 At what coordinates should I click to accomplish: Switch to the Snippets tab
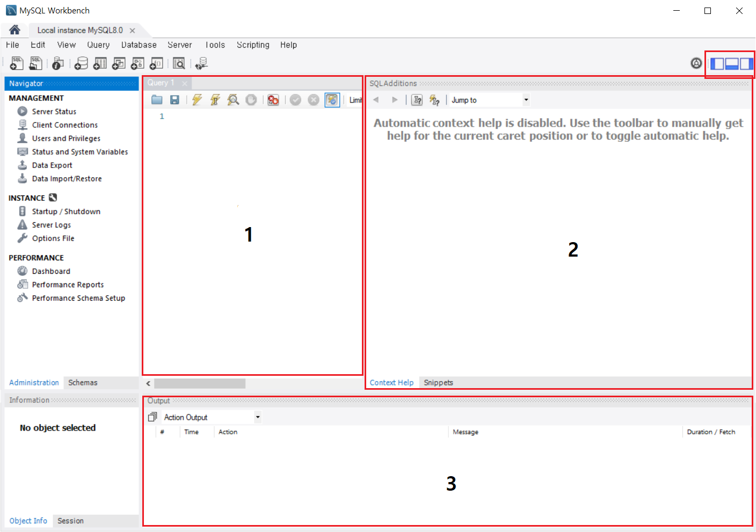[438, 383]
